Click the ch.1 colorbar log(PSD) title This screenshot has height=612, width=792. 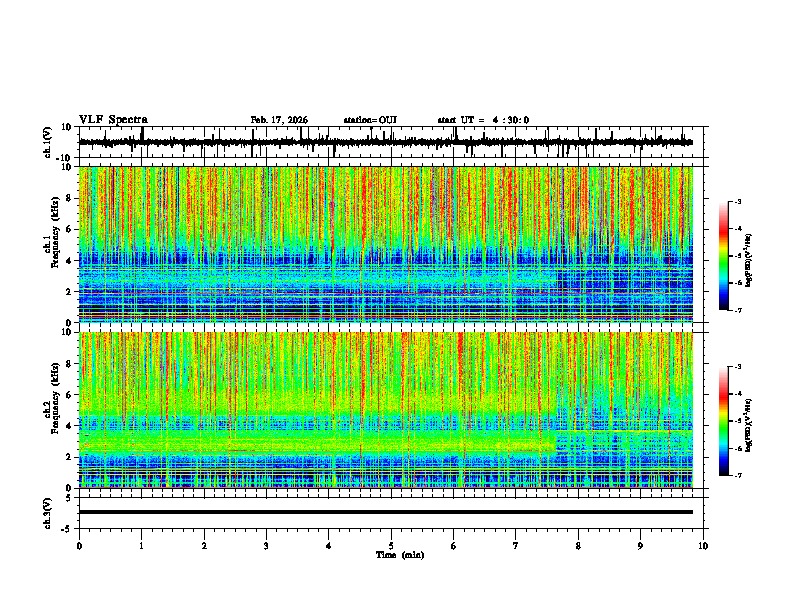click(x=749, y=260)
